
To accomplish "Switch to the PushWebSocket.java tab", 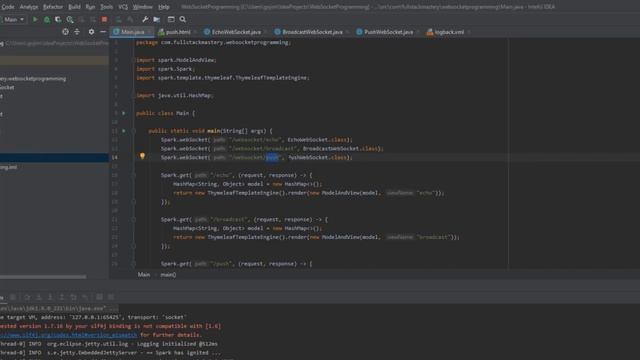I will (x=385, y=32).
